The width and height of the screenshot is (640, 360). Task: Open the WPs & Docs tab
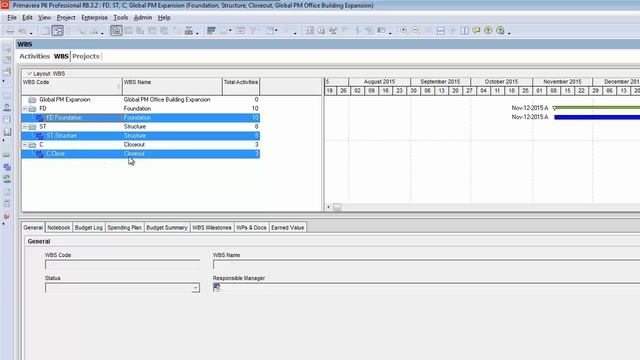click(x=251, y=228)
